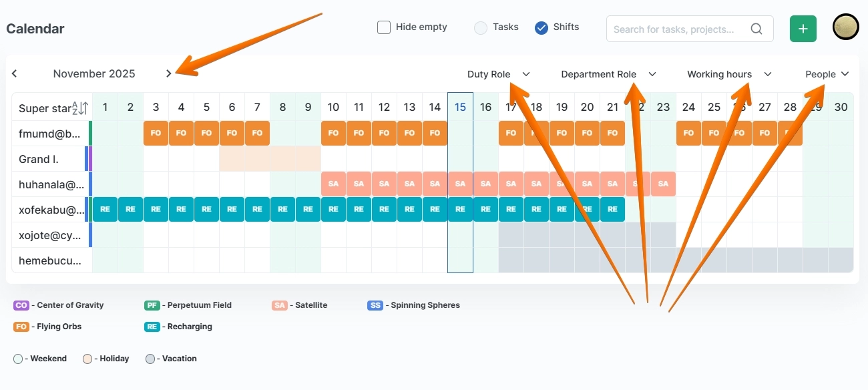Go to the next month with the right arrow
The image size is (868, 390).
tap(169, 73)
